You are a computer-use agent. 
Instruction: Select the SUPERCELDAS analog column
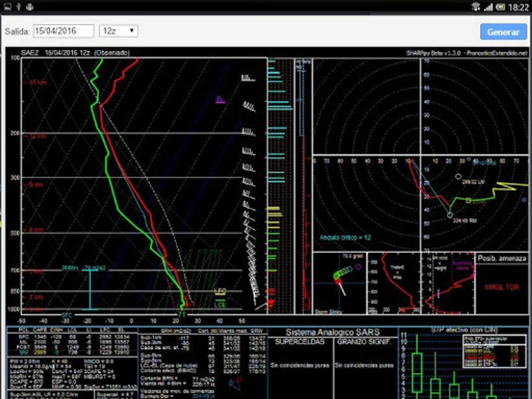tap(300, 342)
